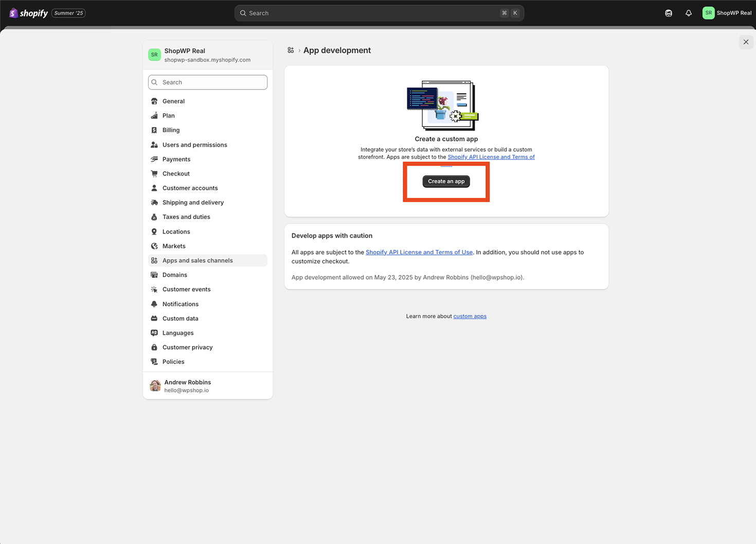Click the Customer privacy lock icon
Image resolution: width=756 pixels, height=544 pixels.
pos(154,348)
